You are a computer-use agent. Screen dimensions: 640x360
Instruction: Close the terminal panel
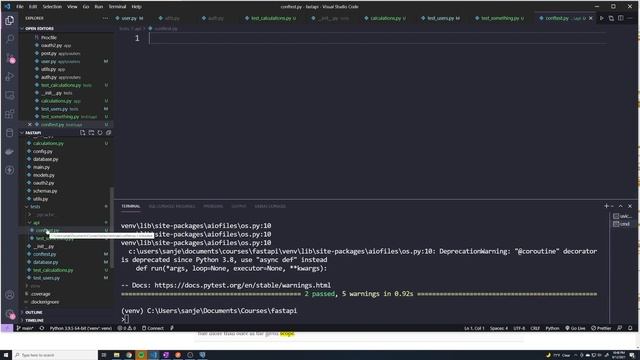tap(630, 206)
